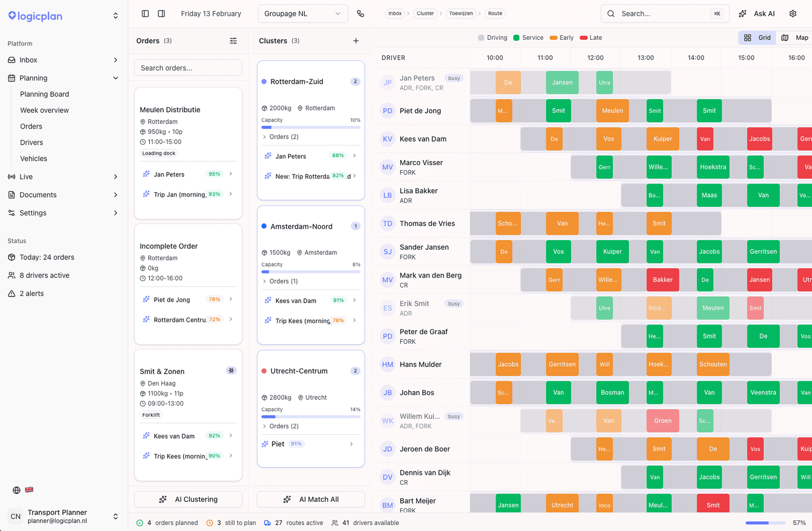
Task: Click the globe language icon
Action: 16,490
